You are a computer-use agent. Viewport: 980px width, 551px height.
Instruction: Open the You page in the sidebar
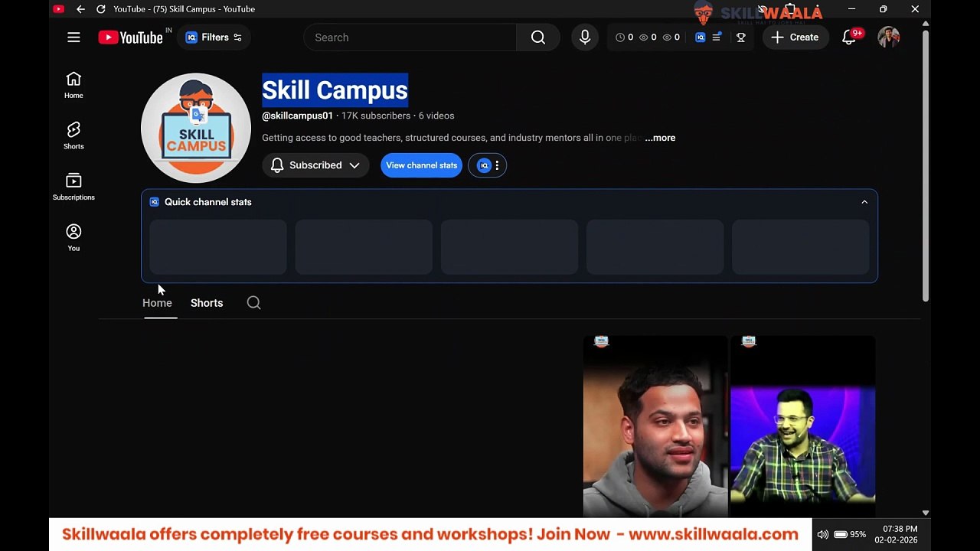[x=73, y=237]
